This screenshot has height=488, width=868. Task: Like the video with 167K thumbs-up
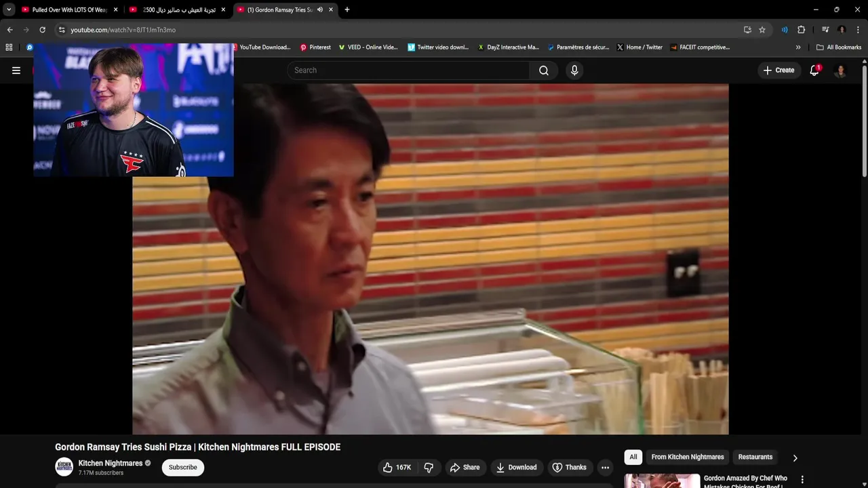(397, 468)
